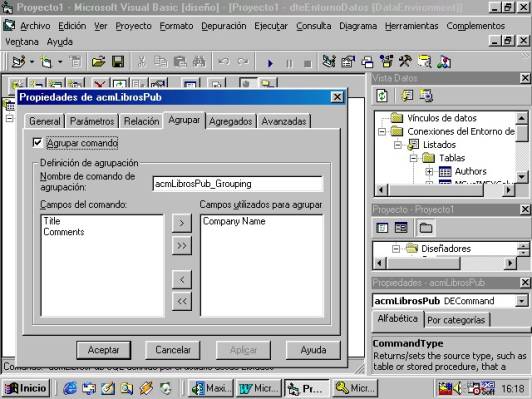Toggle the Agrupar comando checkbox

(x=37, y=142)
